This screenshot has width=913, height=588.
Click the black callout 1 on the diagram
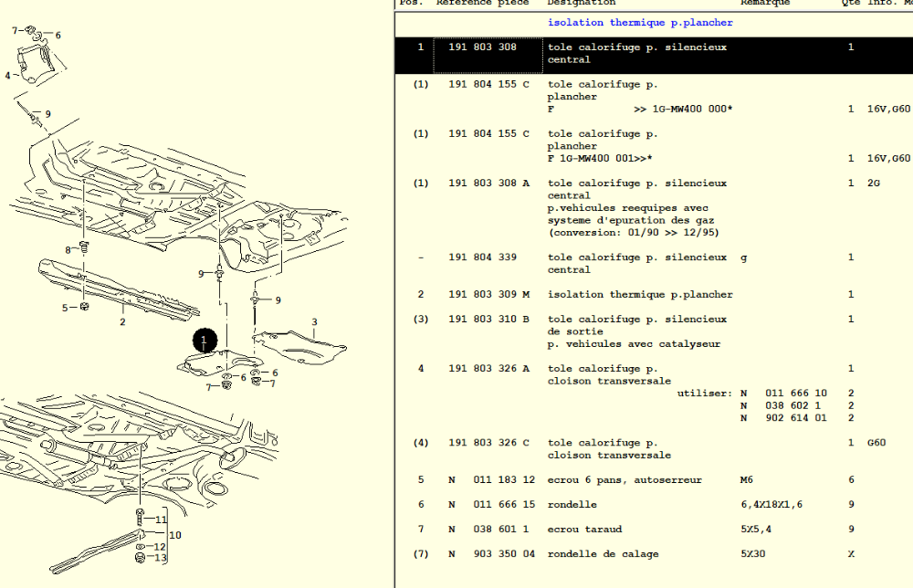205,341
